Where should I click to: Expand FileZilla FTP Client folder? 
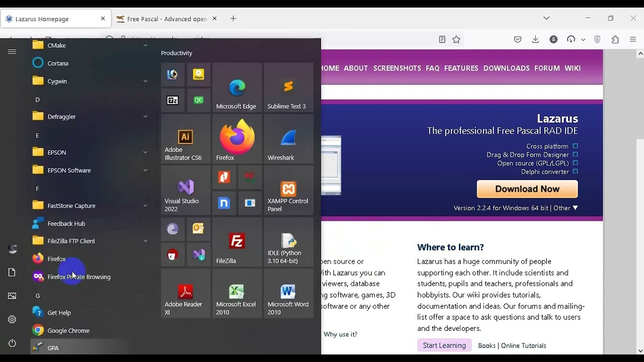pos(91,241)
